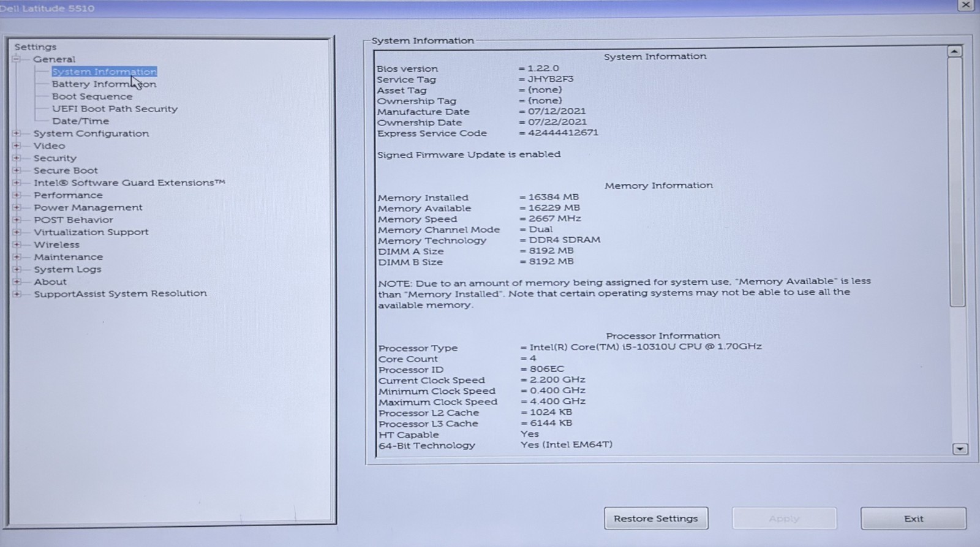This screenshot has height=547, width=980.
Task: Select Intel Software Guard Extensions label
Action: [x=129, y=183]
